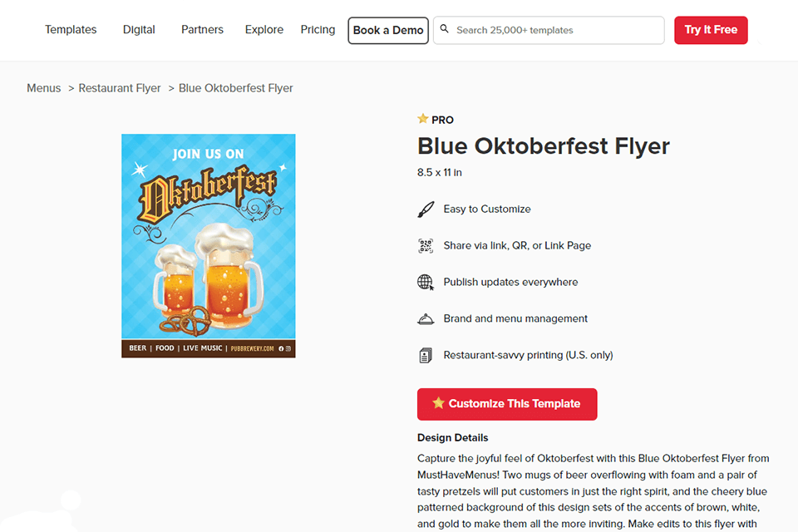Click the search magnifier icon

point(445,29)
